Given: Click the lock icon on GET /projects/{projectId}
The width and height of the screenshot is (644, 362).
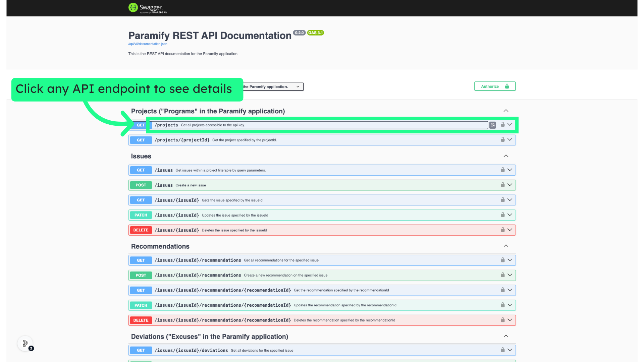Looking at the screenshot, I should tap(502, 139).
